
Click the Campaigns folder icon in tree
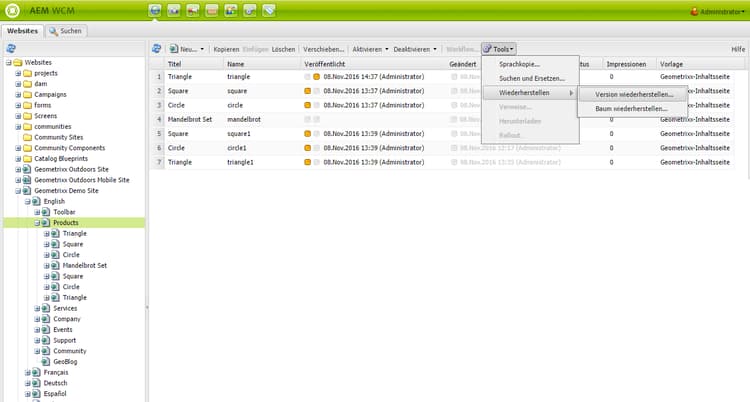point(28,95)
